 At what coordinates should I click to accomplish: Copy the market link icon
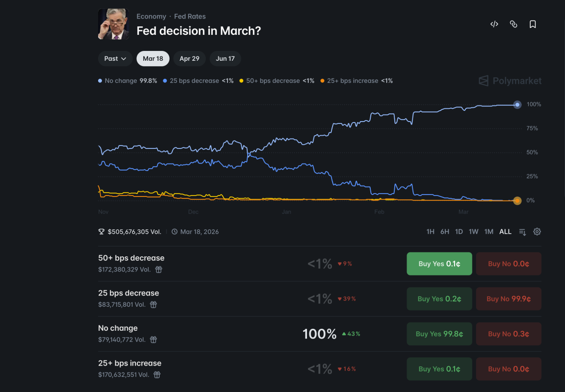tap(514, 24)
